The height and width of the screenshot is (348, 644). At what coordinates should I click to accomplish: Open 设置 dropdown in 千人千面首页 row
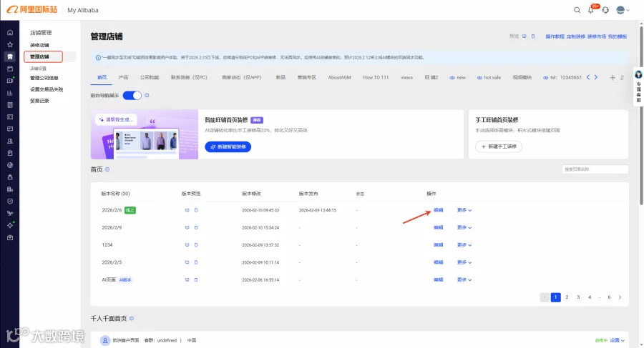tap(618, 340)
